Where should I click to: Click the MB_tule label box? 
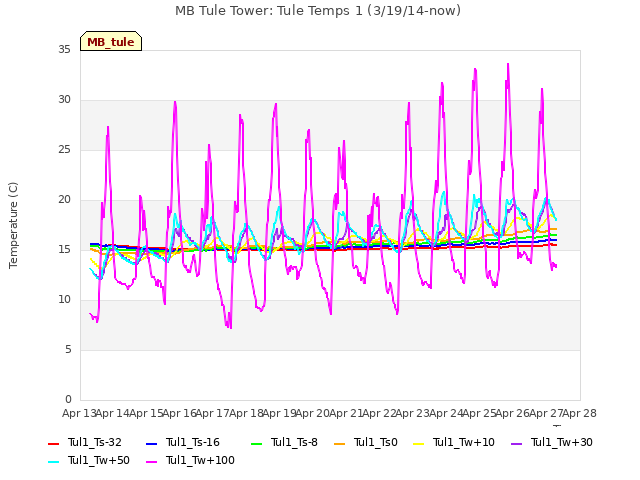[x=111, y=41]
